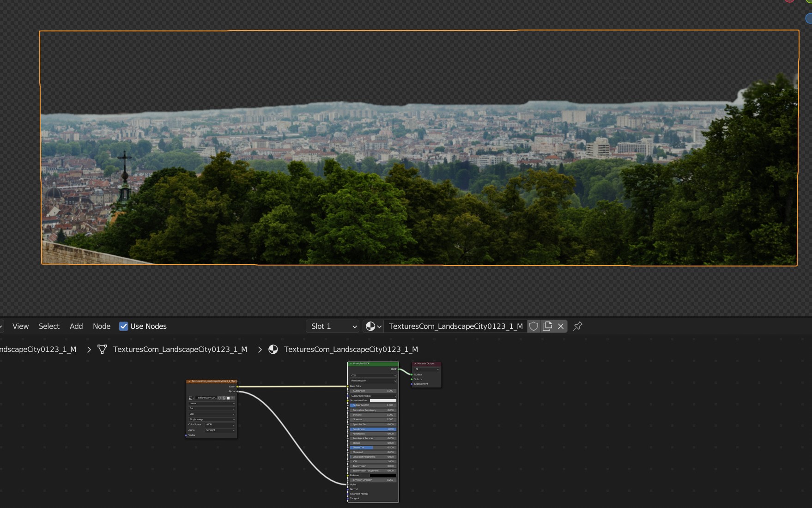Open the Slot 1 dropdown

pyautogui.click(x=333, y=327)
